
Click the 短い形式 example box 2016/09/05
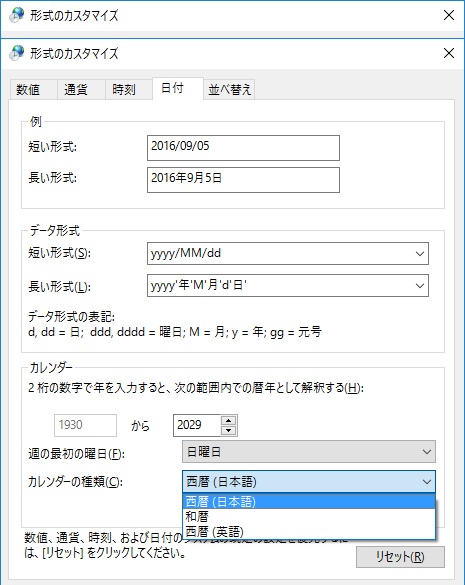(x=243, y=148)
